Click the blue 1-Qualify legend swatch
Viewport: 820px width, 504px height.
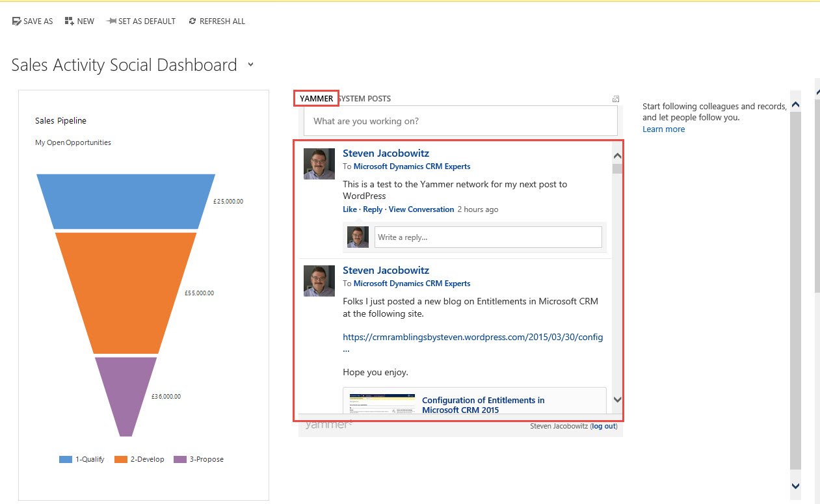66,459
